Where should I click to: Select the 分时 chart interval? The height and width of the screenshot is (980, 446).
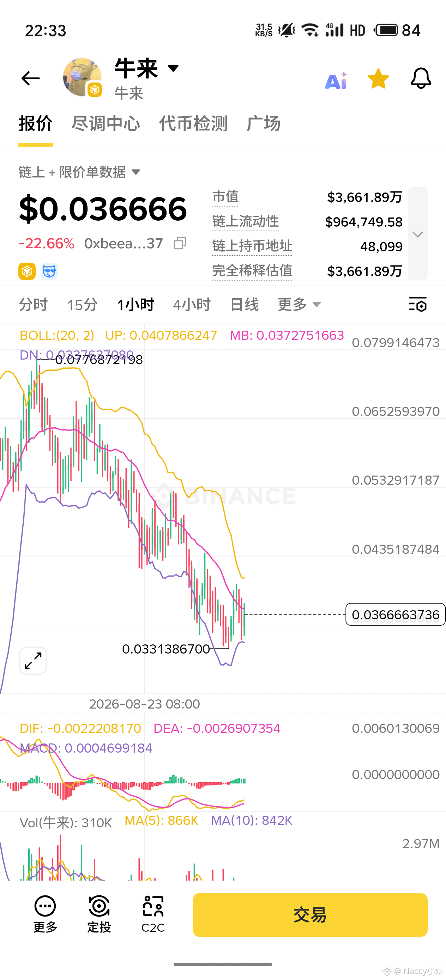[33, 305]
